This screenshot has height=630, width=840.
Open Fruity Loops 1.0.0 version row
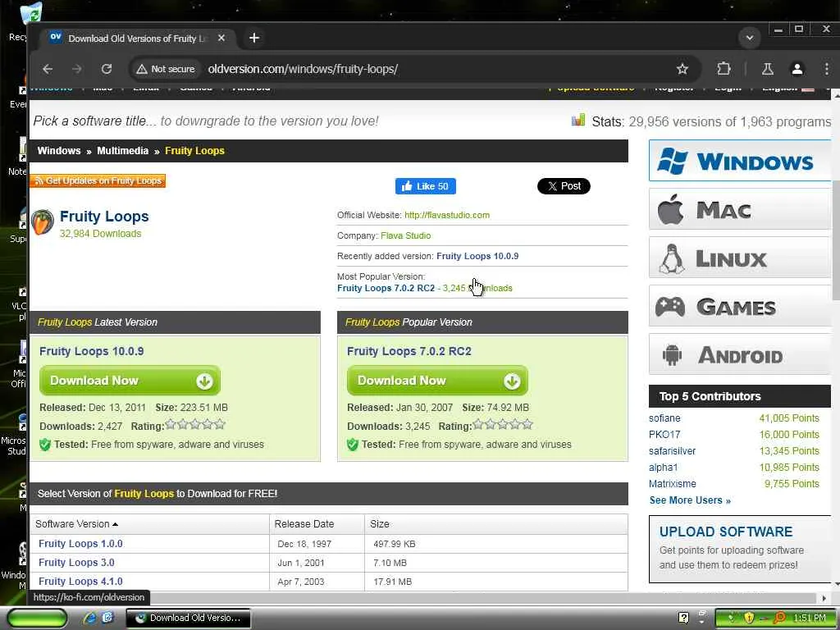point(80,544)
